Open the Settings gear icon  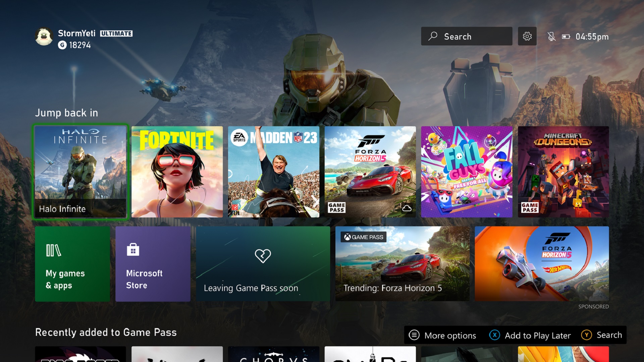tap(527, 37)
